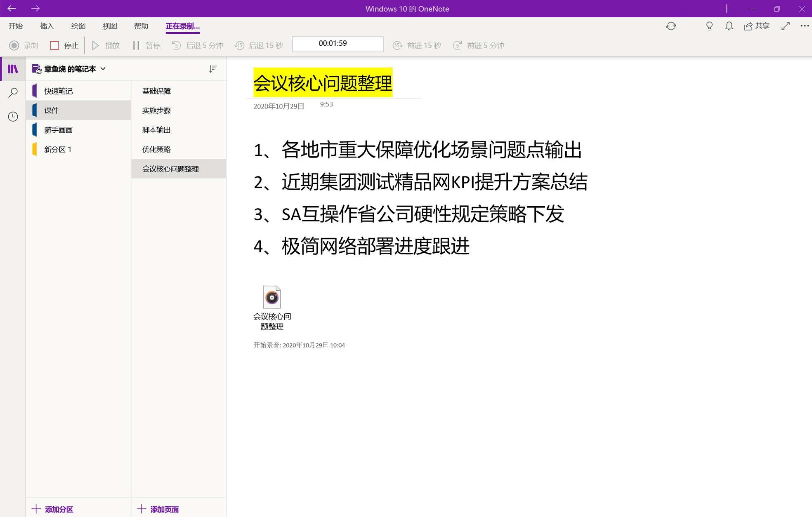Open the 优化策略 page
This screenshot has width=812, height=517.
click(179, 149)
